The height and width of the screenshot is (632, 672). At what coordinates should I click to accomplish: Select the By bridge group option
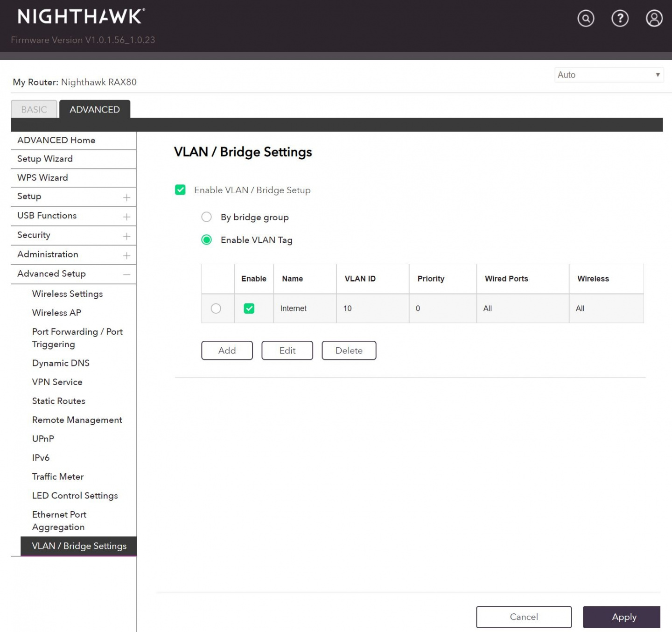[206, 217]
